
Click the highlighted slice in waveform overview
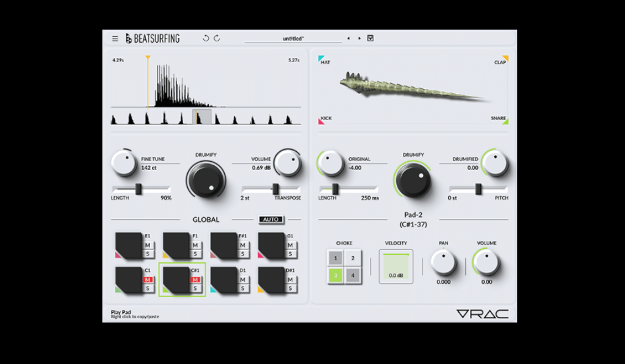(x=201, y=117)
